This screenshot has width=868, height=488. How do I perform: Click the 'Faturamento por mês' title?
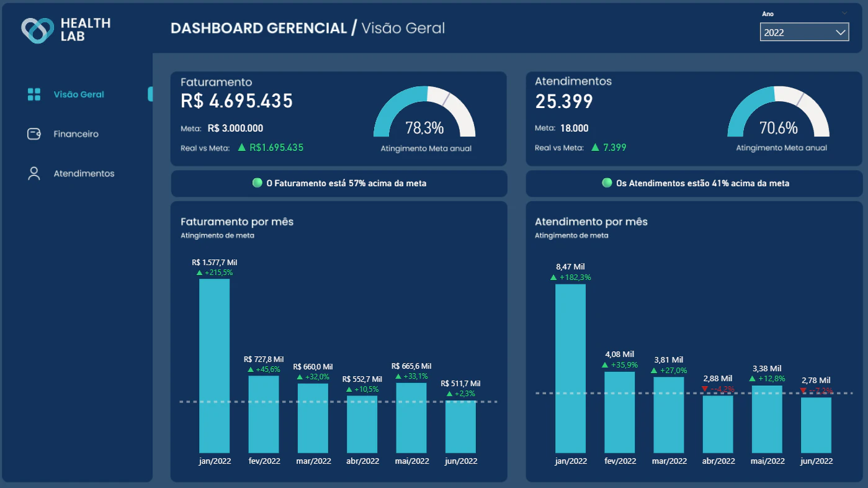(237, 222)
